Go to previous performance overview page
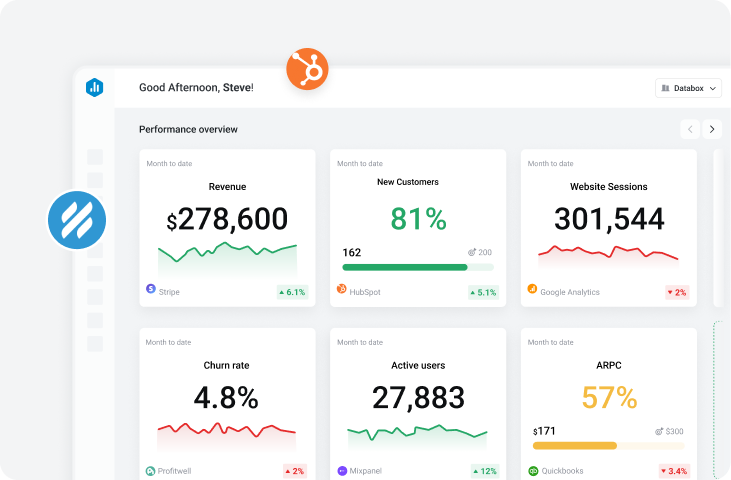The height and width of the screenshot is (480, 731). pos(690,129)
